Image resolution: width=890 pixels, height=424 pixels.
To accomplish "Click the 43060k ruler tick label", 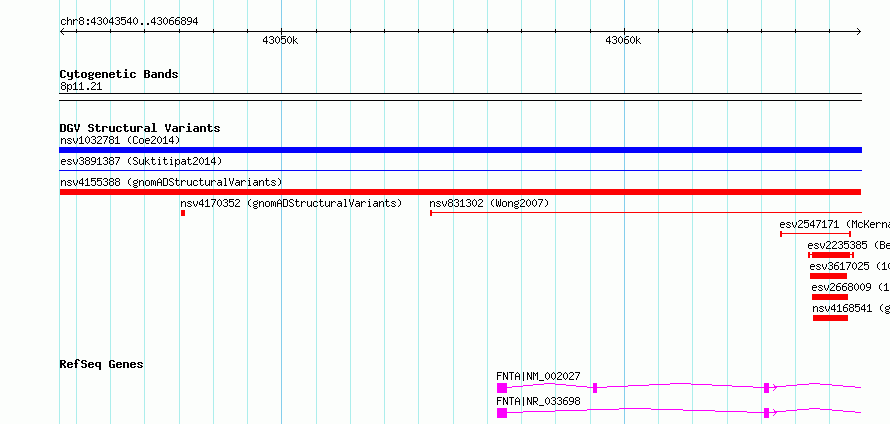I will click(623, 40).
